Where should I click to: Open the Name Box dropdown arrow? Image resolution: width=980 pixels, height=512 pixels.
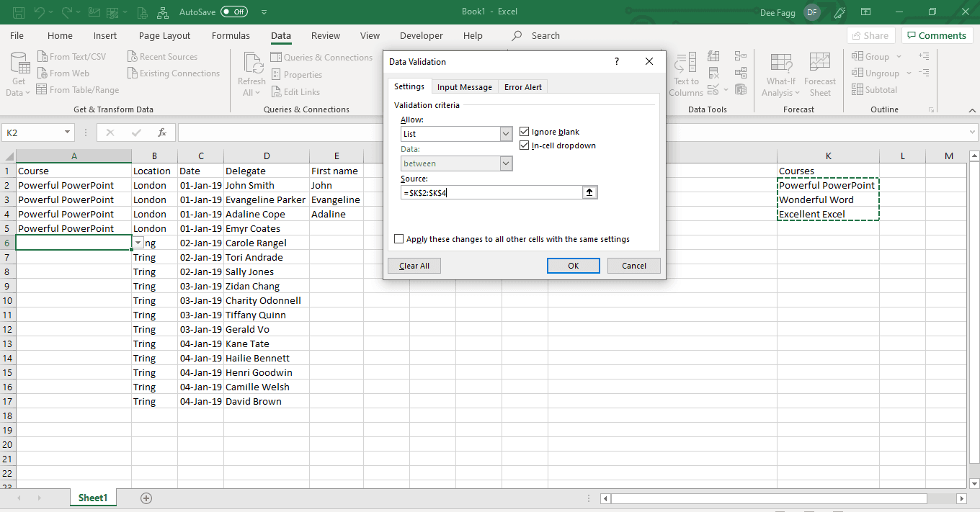click(x=68, y=133)
